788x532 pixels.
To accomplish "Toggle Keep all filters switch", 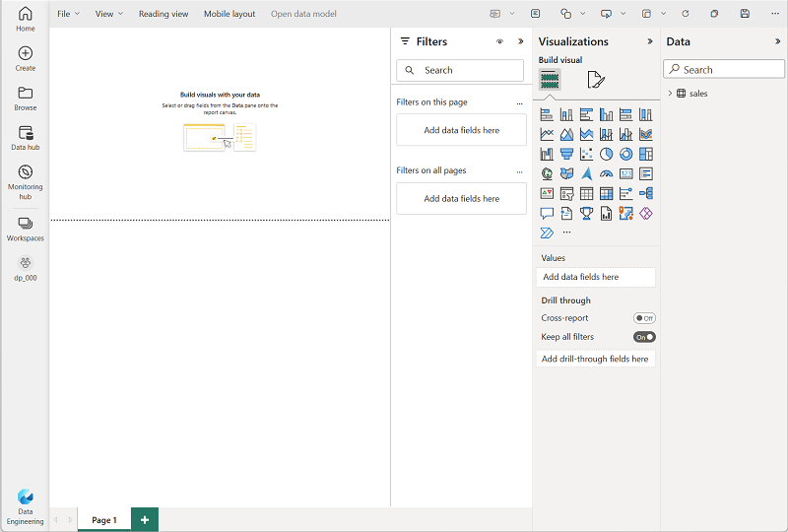I will [x=644, y=337].
